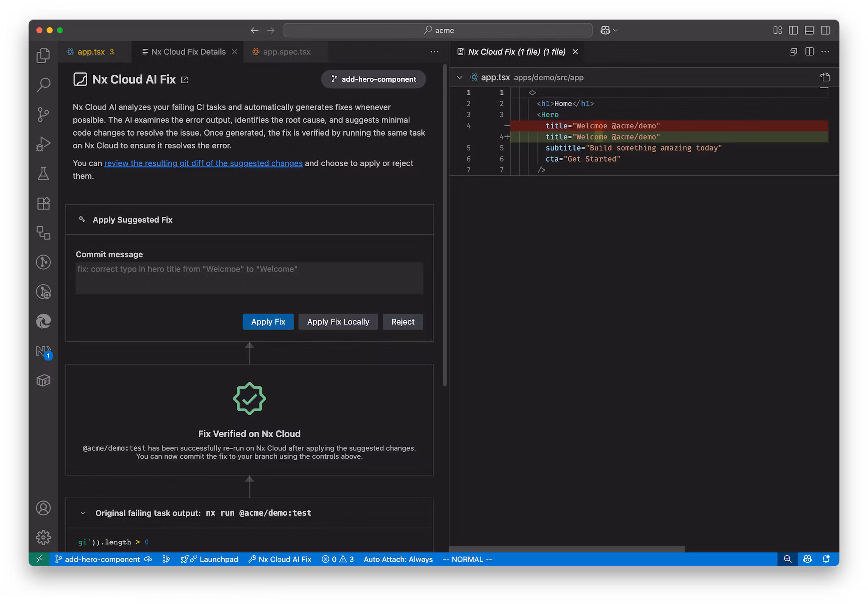
Task: Open Run and Debug view
Action: (43, 144)
